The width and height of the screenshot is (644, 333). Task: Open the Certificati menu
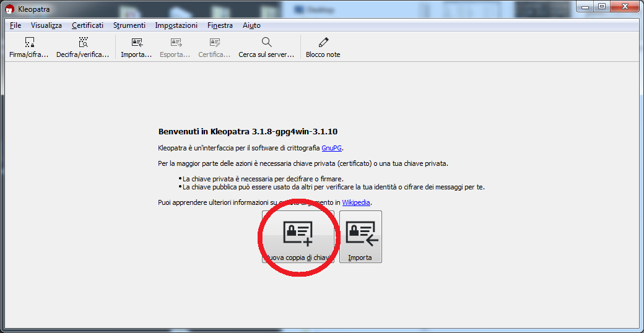click(x=87, y=25)
